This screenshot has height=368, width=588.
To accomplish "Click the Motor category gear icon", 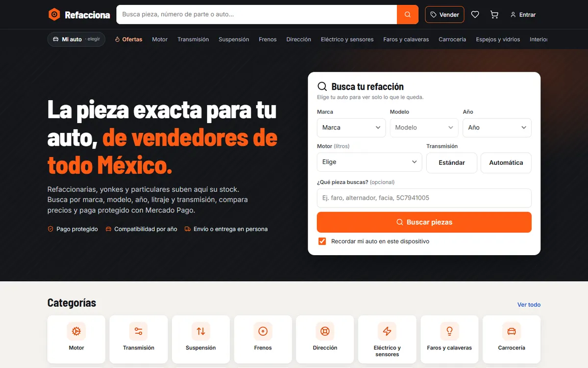I will click(76, 331).
